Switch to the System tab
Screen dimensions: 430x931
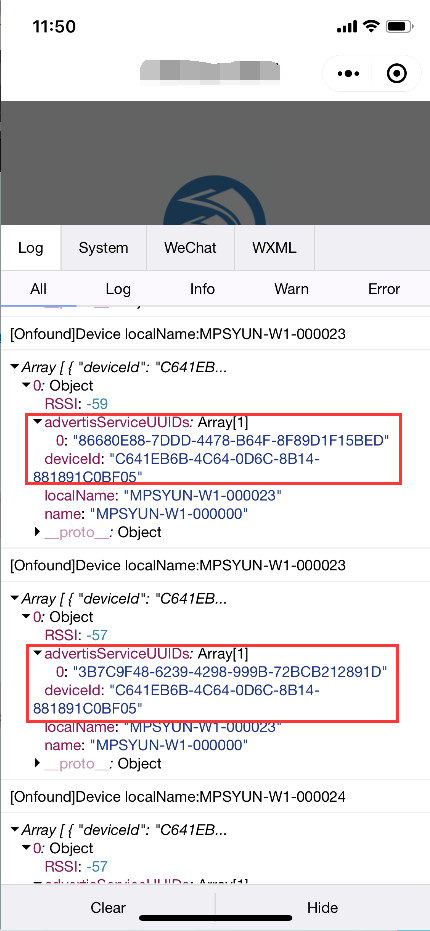tap(103, 248)
